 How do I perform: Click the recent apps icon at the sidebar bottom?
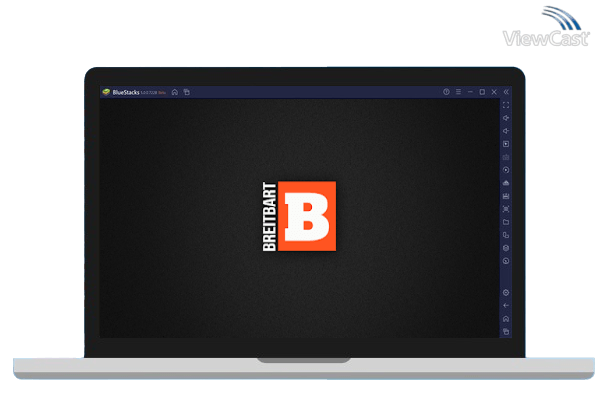[506, 332]
